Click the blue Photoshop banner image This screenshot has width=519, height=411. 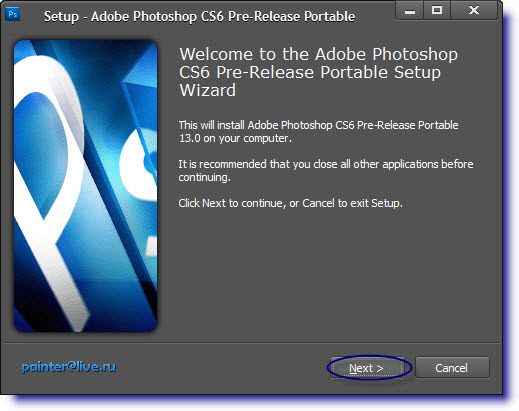85,186
